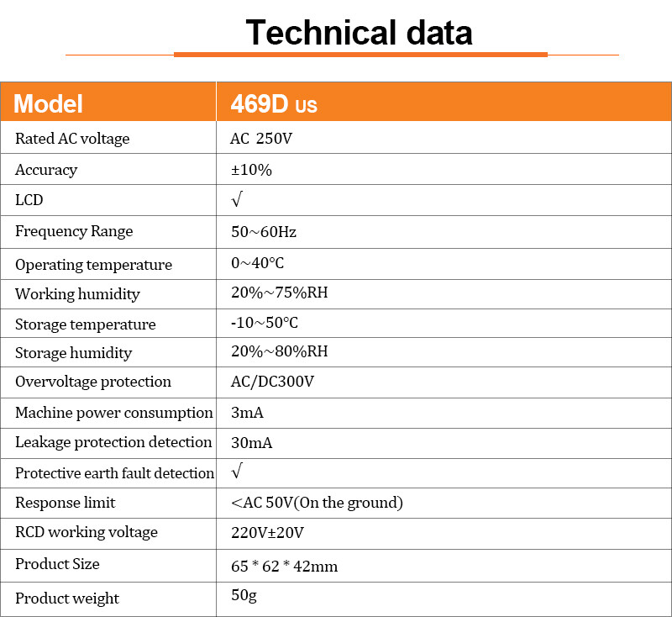This screenshot has height=617, width=672.
Task: Click the Rated AC voltage label
Action: tap(72, 139)
